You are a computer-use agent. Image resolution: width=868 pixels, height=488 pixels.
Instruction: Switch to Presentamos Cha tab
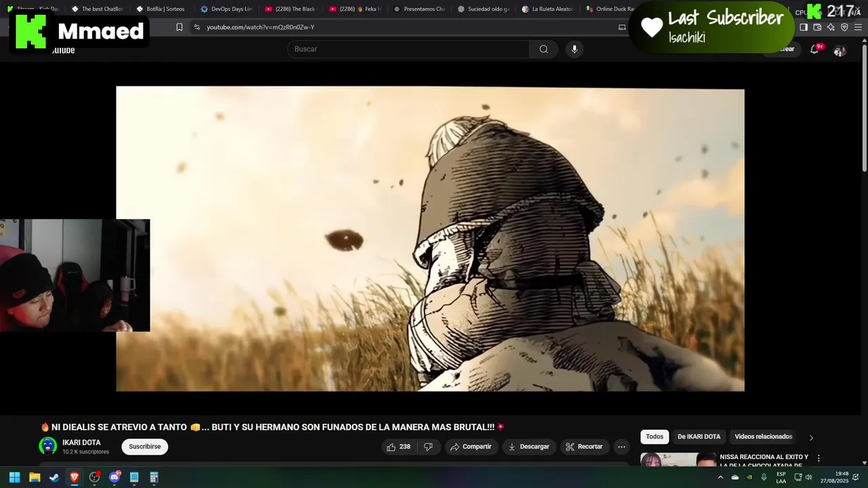pos(418,9)
